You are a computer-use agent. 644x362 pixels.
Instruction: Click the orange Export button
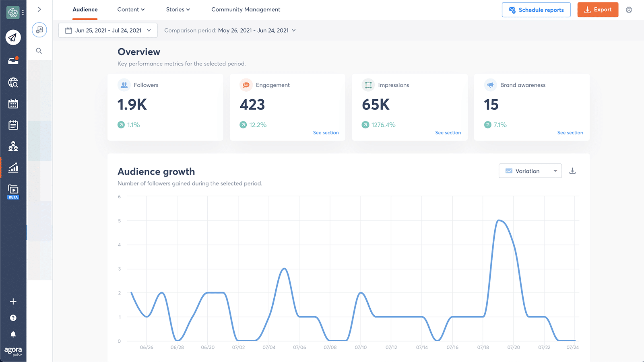click(597, 10)
